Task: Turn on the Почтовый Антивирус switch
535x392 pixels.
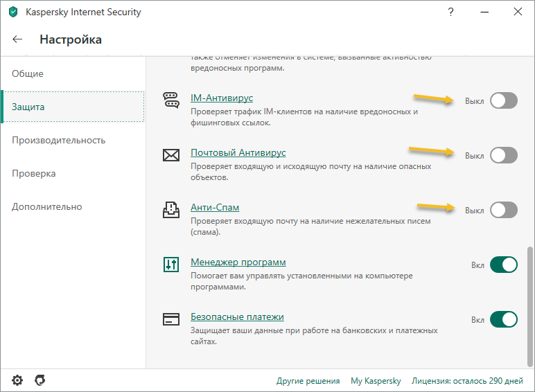Action: pos(503,155)
